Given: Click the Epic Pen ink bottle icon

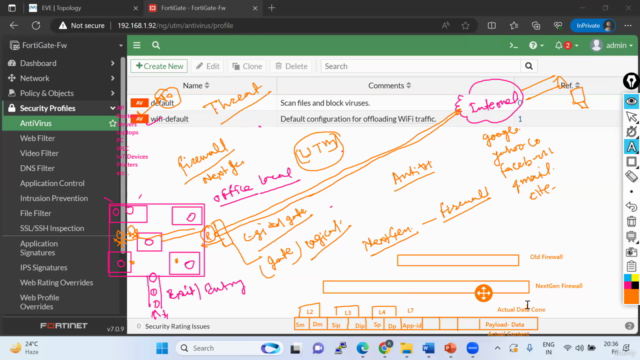Looking at the screenshot, I should point(631,81).
